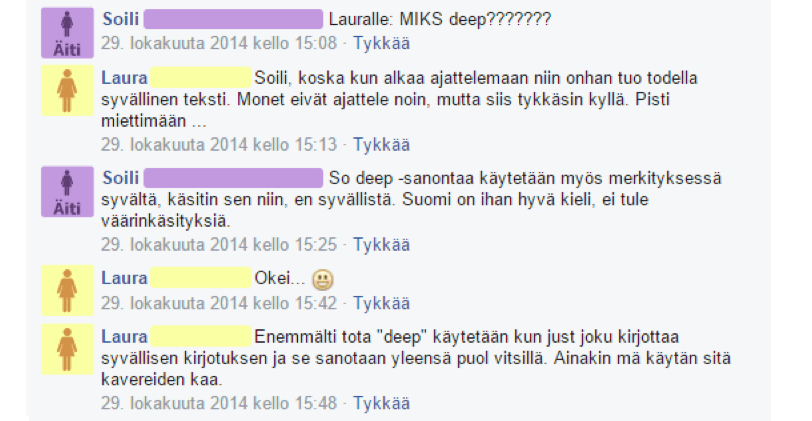Open Laura's name in the Enemmälti tota comment
This screenshot has height=421, width=812.
click(x=124, y=337)
